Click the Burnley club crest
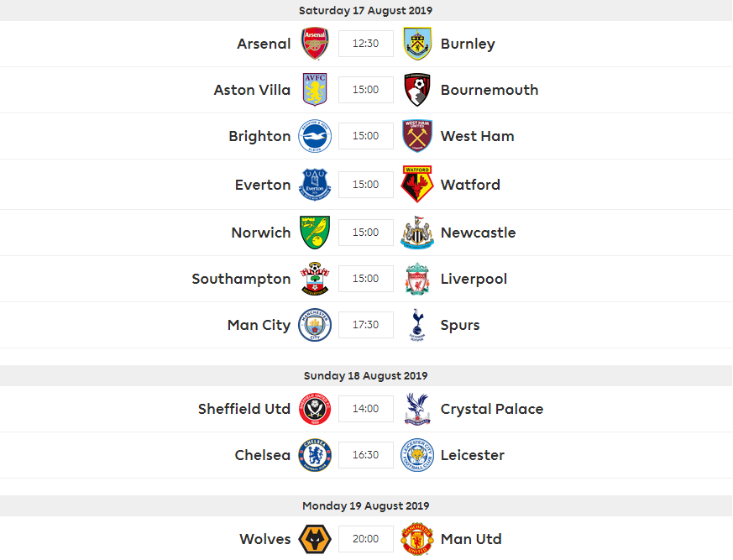733x560 pixels. click(x=417, y=44)
